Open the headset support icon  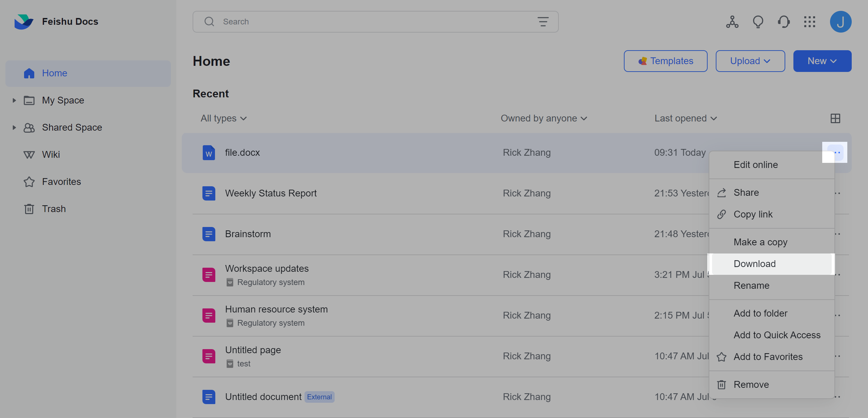click(784, 21)
